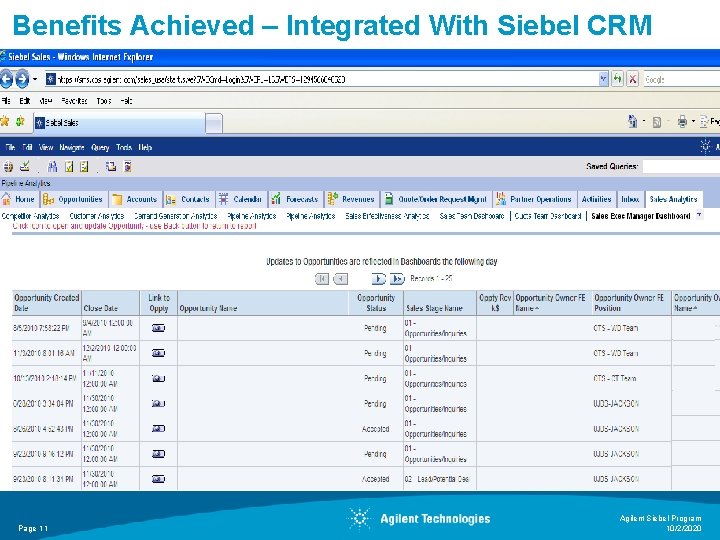Open the Forecasts screen tab
This screenshot has height=540, width=720.
(295, 199)
